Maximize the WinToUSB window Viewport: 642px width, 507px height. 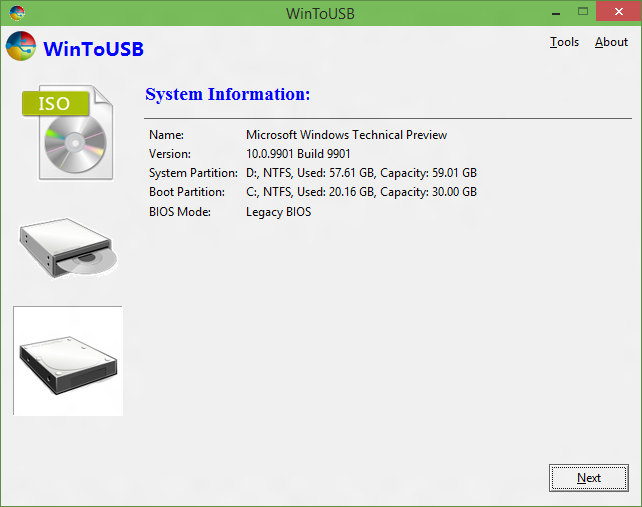point(583,12)
